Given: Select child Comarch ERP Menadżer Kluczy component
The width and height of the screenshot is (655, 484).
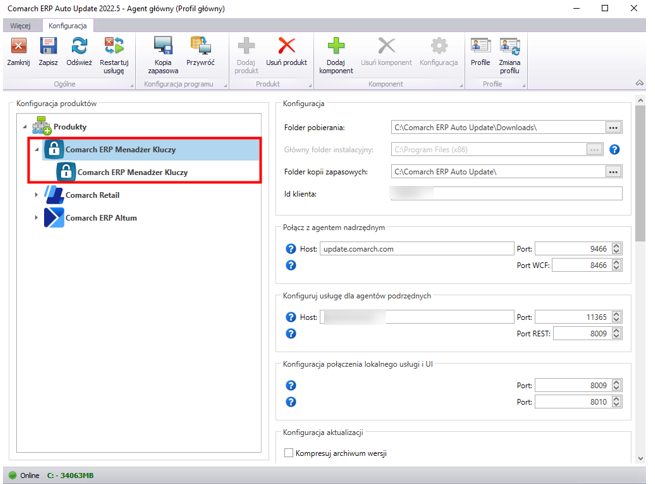Looking at the screenshot, I should click(133, 172).
